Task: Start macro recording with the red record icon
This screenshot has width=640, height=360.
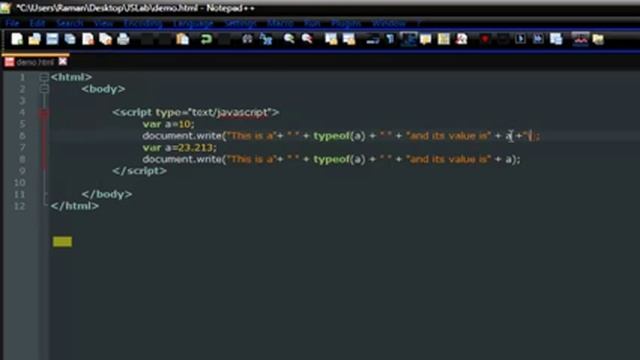Action: (x=485, y=39)
